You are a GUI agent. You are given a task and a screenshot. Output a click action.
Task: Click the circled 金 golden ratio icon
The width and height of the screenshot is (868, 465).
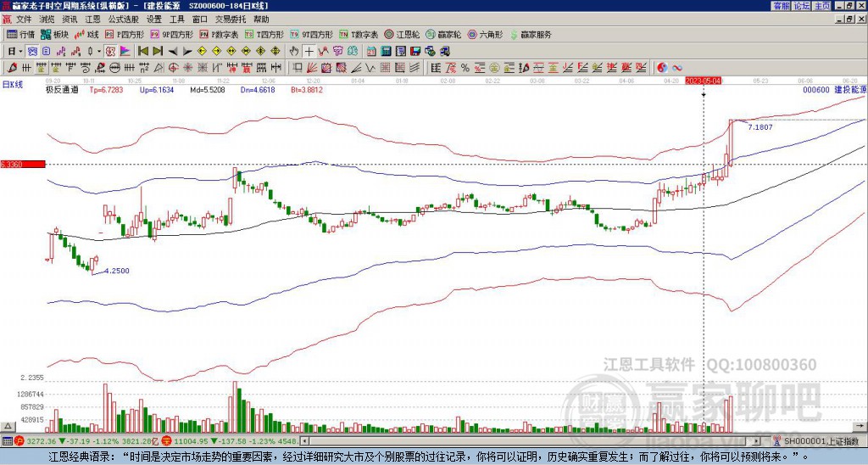pos(494,68)
